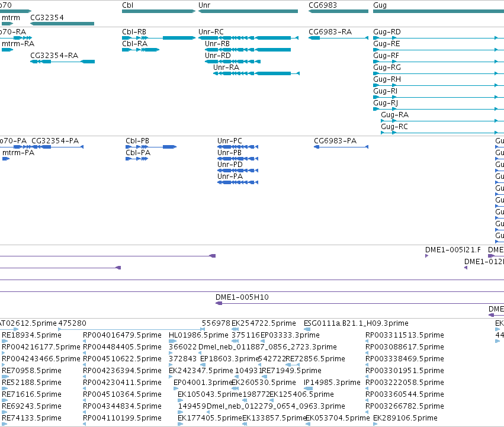This screenshot has width=504, height=427.
Task: Click the Unr-RC transcript glyph
Action: pyautogui.click(x=249, y=38)
